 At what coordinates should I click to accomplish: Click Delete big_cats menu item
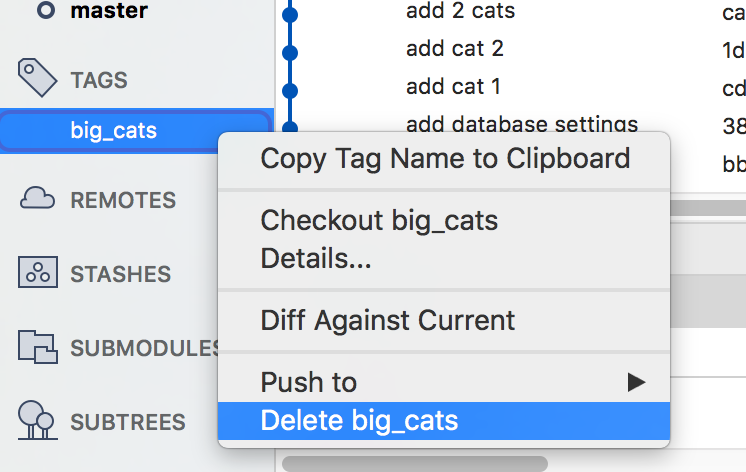(359, 420)
